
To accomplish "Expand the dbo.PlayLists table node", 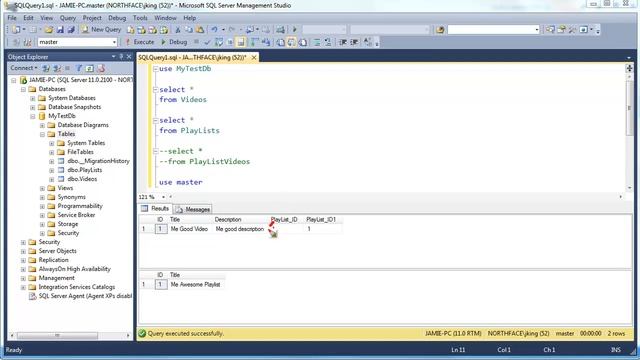I will [x=51, y=170].
